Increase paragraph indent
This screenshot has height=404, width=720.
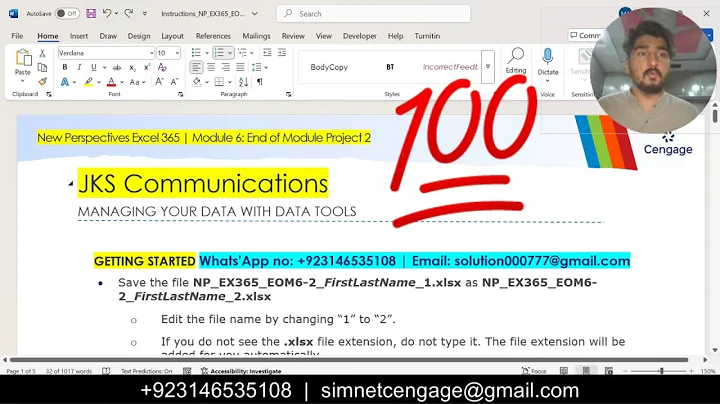282,53
